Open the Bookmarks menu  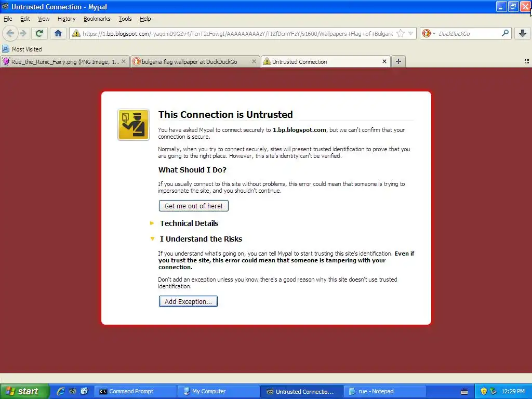(x=97, y=19)
